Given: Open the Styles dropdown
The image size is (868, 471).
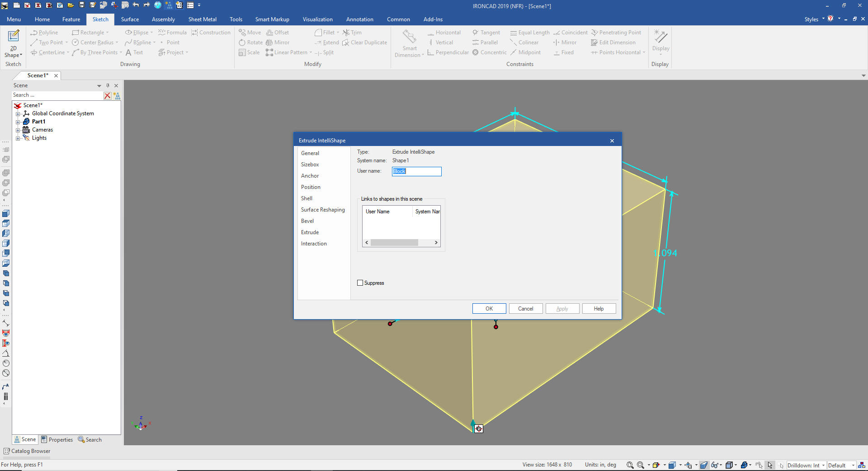Looking at the screenshot, I should pos(814,19).
